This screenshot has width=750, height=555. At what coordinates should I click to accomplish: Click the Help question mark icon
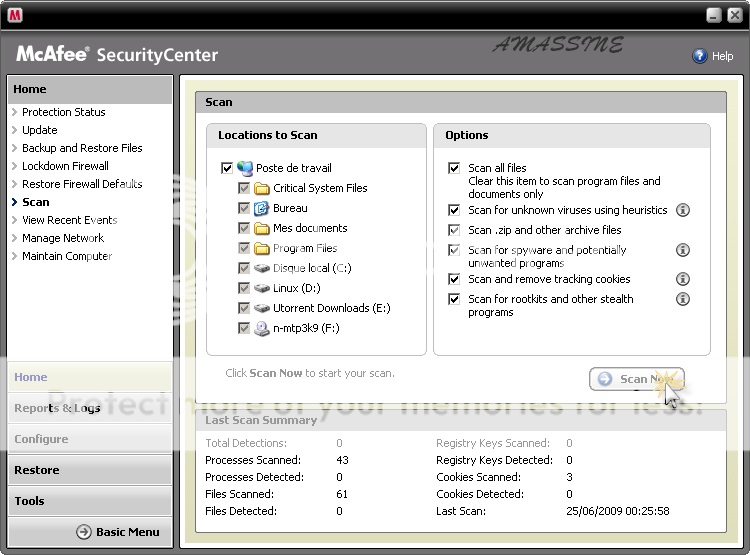click(x=700, y=56)
